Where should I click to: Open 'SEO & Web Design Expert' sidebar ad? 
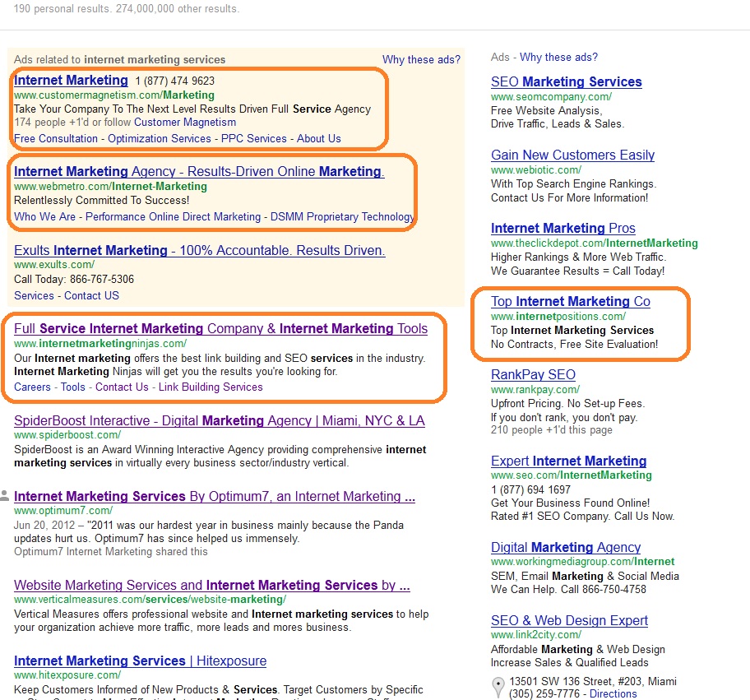569,620
